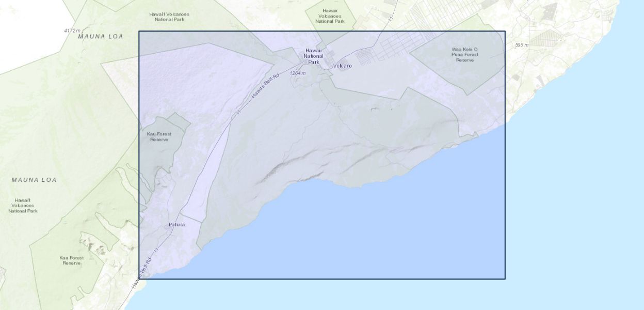Viewport: 644px width, 310px height.
Task: Click Hawaii Volcanoes National Park label below MAUNA LOA
Action: point(23,206)
